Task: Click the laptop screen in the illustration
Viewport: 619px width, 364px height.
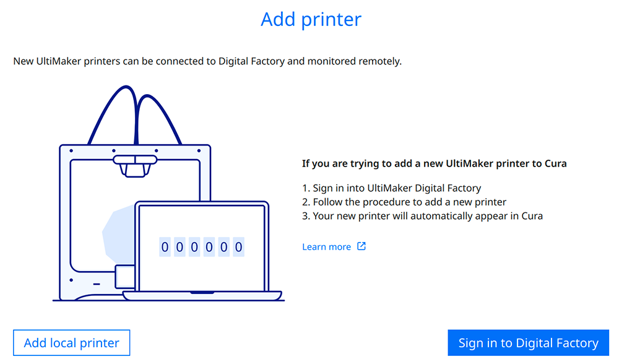Action: [x=202, y=248]
